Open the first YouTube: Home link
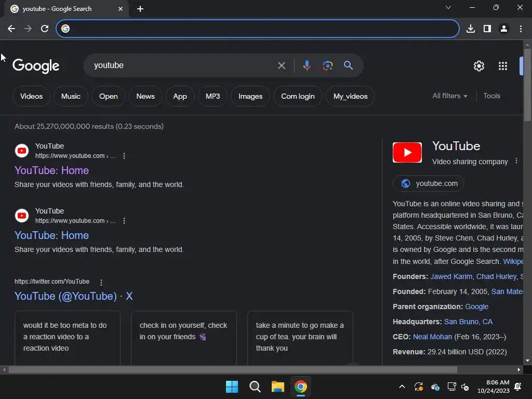Screen dimensions: 532x399 tap(51, 170)
